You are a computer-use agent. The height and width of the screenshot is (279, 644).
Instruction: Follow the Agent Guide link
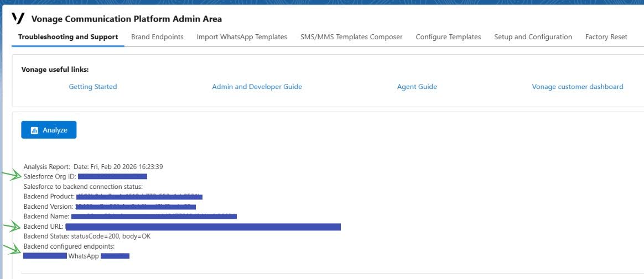click(417, 87)
